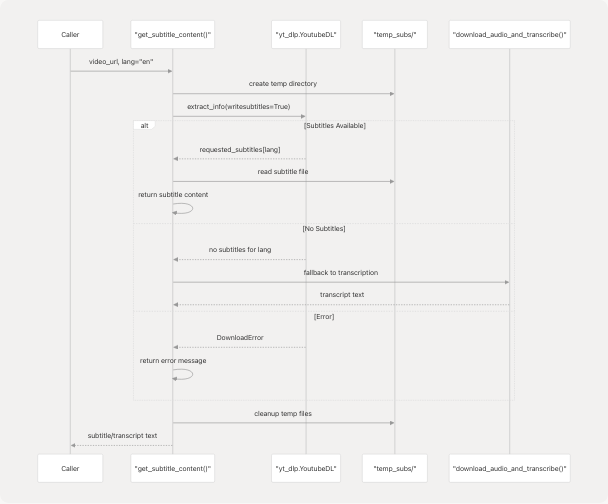Click the self-loop arrow under return subtitle content

click(185, 208)
